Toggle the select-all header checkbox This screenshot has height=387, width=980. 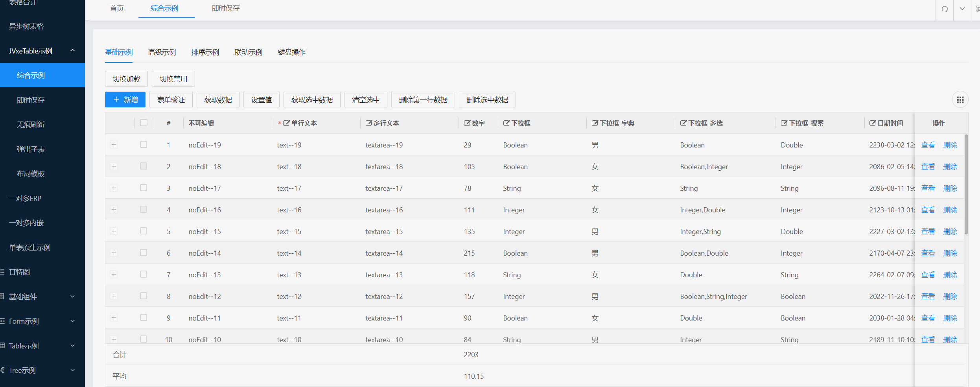click(144, 123)
